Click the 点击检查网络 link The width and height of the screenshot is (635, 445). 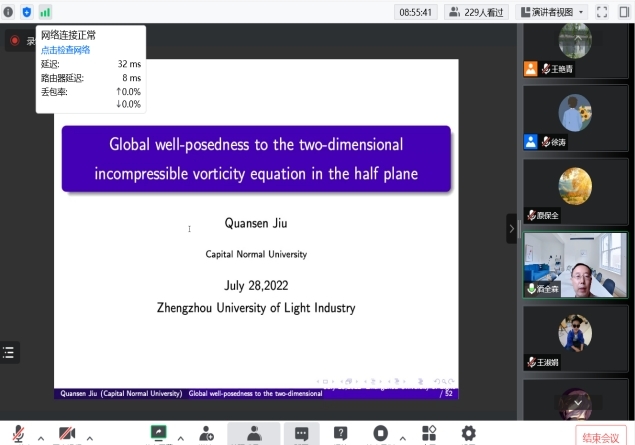(x=66, y=50)
